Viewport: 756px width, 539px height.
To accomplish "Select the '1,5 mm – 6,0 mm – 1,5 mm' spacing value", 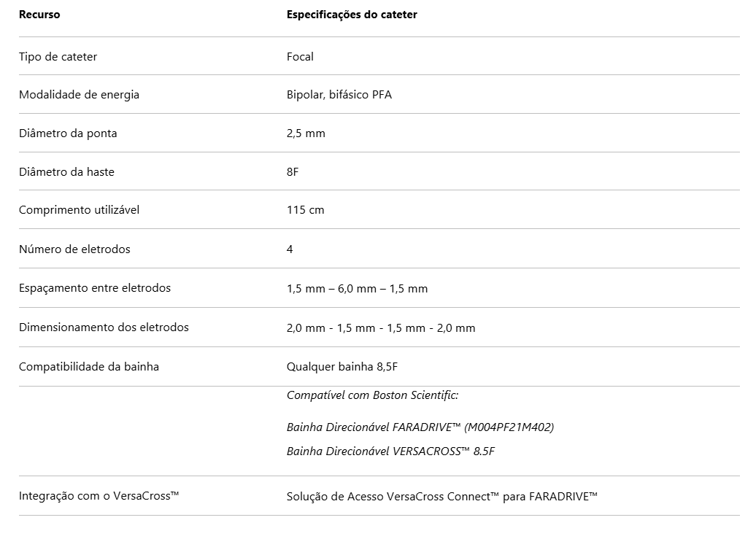I will (357, 288).
